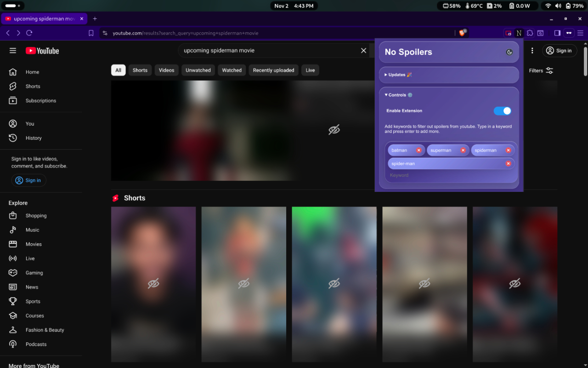Open the Brave Shields lion icon
Viewport: 588px width, 368px height.
[x=462, y=33]
